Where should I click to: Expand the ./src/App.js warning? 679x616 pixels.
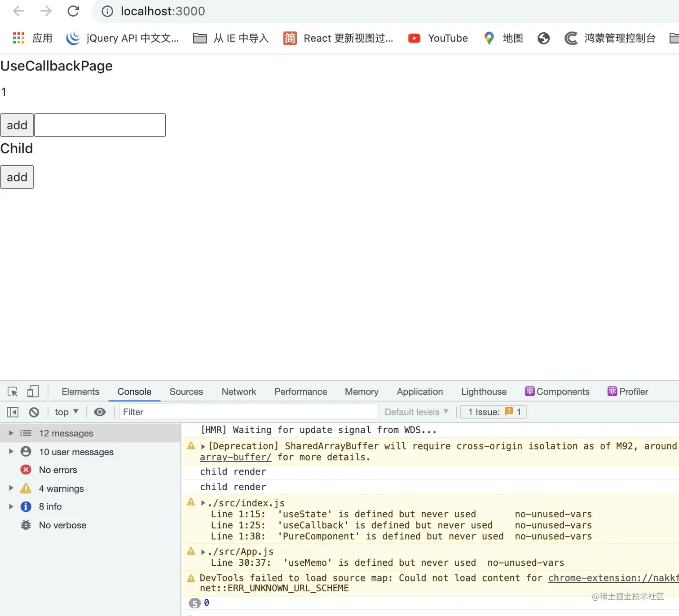pyautogui.click(x=203, y=552)
